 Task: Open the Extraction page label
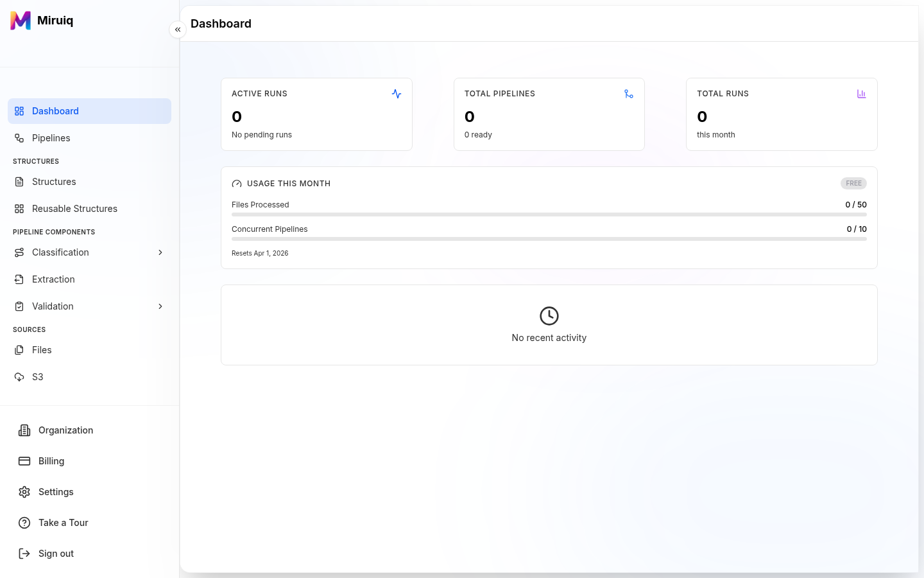(53, 279)
